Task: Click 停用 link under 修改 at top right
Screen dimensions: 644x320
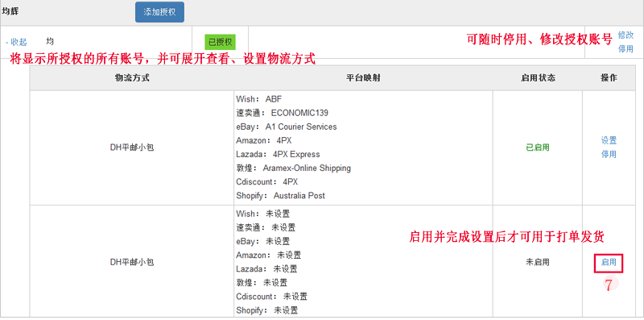Action: (x=625, y=49)
